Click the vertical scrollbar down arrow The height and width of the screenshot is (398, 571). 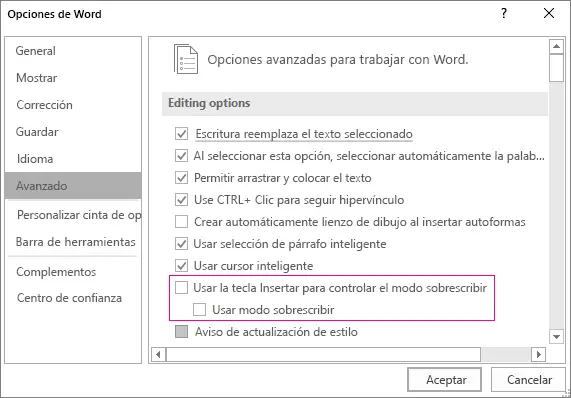[556, 336]
